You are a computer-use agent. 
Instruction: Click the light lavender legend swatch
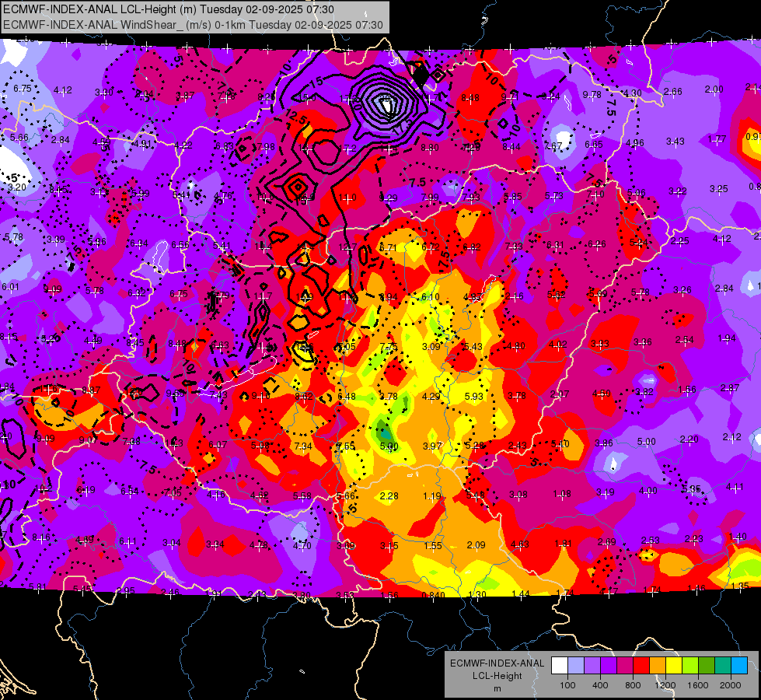576,666
